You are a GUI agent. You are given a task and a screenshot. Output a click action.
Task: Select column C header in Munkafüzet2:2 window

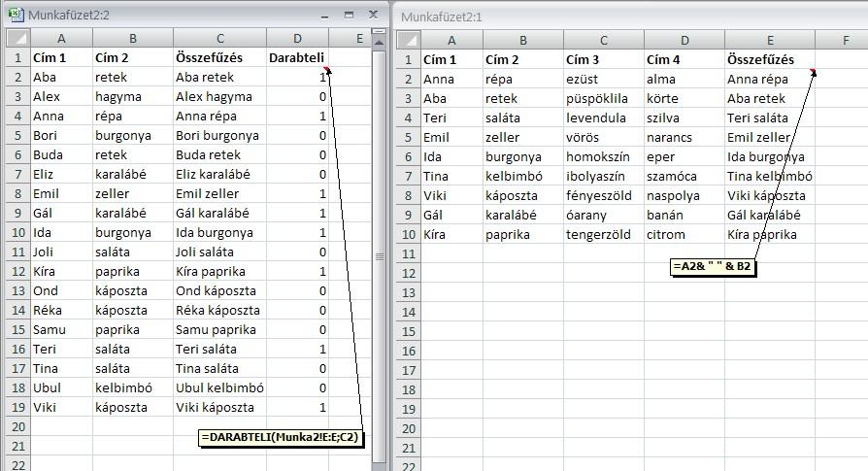pyautogui.click(x=219, y=38)
